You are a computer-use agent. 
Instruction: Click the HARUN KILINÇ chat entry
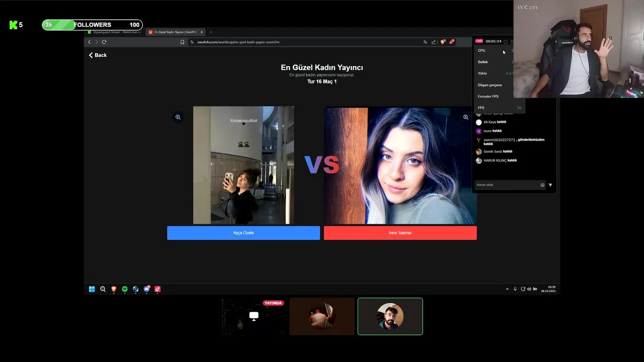[x=497, y=160]
